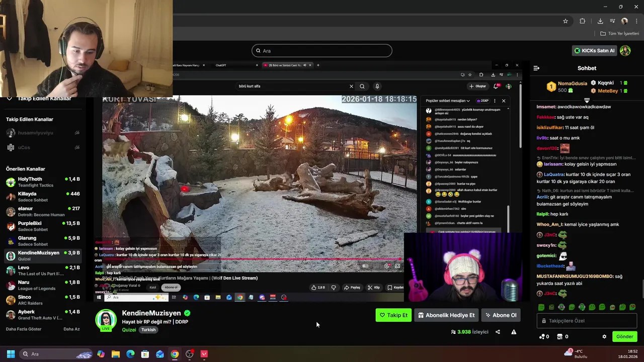Click the share stream icon
This screenshot has height=362, width=644.
pos(498,332)
